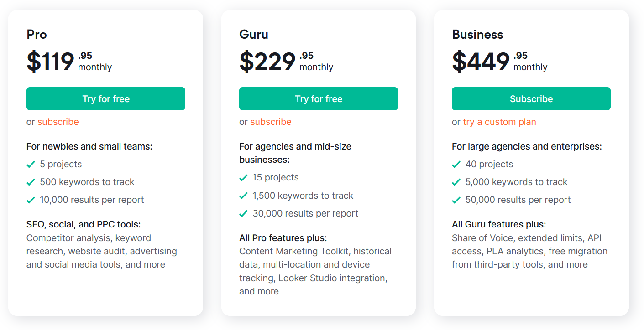Click the Business plan heading
The height and width of the screenshot is (330, 644).
coord(477,35)
